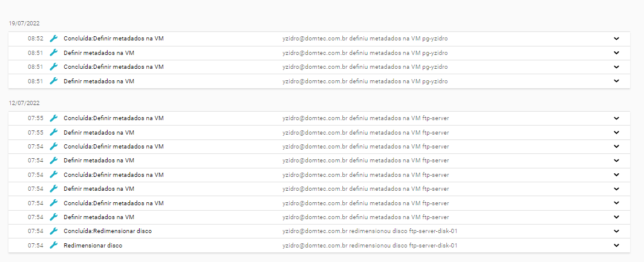Click pg-yzidro description on the 08:52 row
Image resolution: width=644 pixels, height=262 pixels.
coord(365,39)
